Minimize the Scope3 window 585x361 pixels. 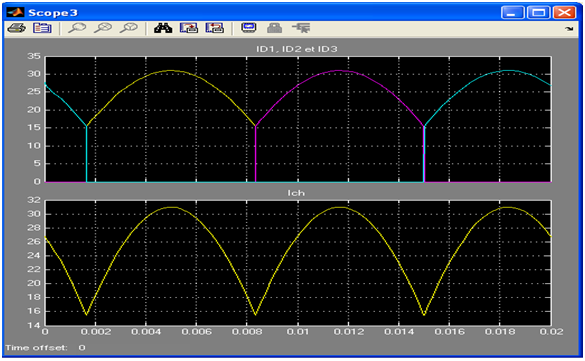pyautogui.click(x=512, y=13)
